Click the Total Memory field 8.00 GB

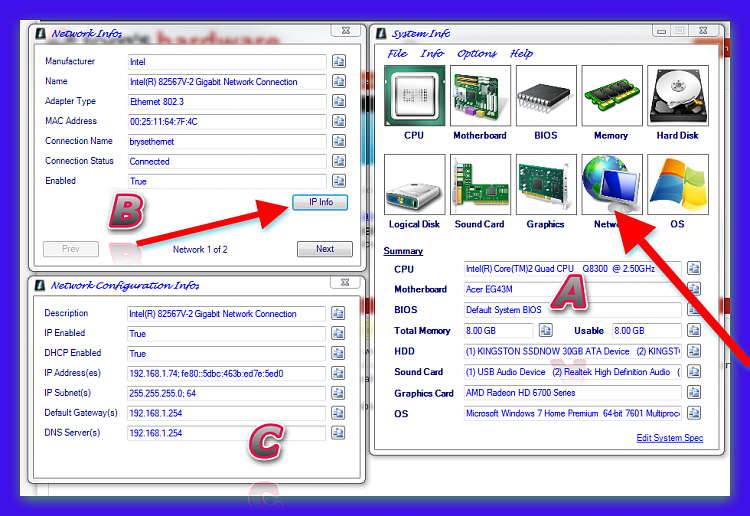click(498, 330)
